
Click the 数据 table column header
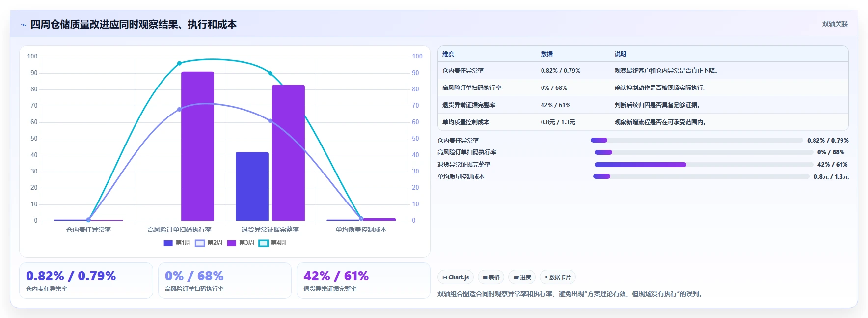pyautogui.click(x=547, y=54)
